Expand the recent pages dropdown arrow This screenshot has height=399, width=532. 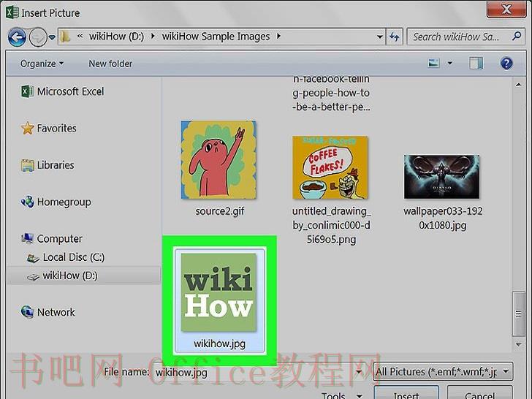(52, 37)
